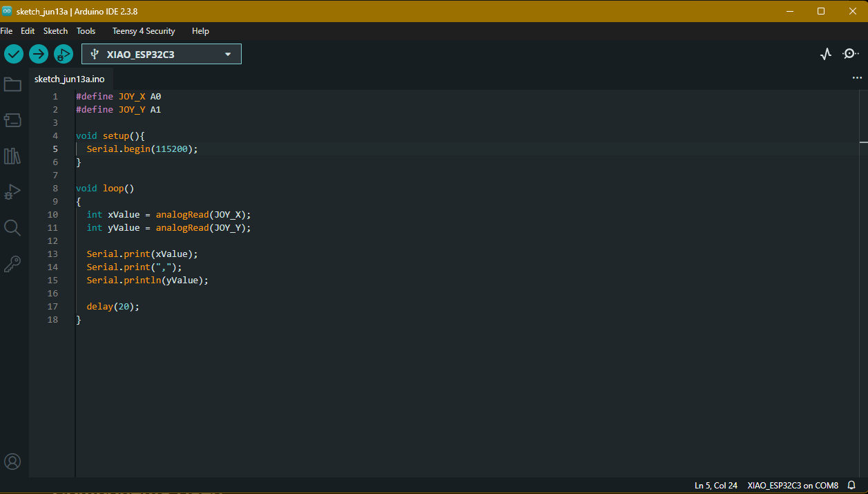Click line number 10 in gutter
The width and height of the screenshot is (868, 494).
point(53,215)
